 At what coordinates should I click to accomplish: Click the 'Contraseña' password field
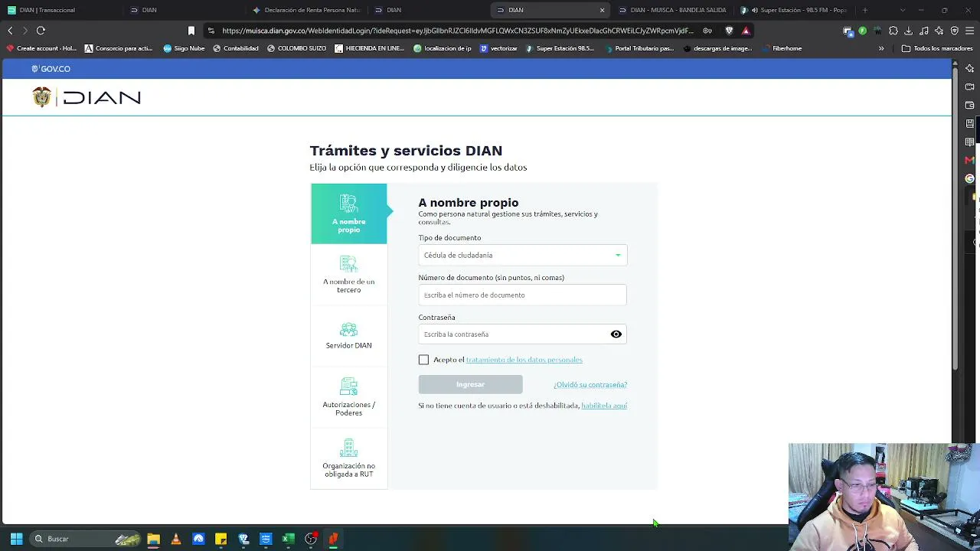pos(522,334)
